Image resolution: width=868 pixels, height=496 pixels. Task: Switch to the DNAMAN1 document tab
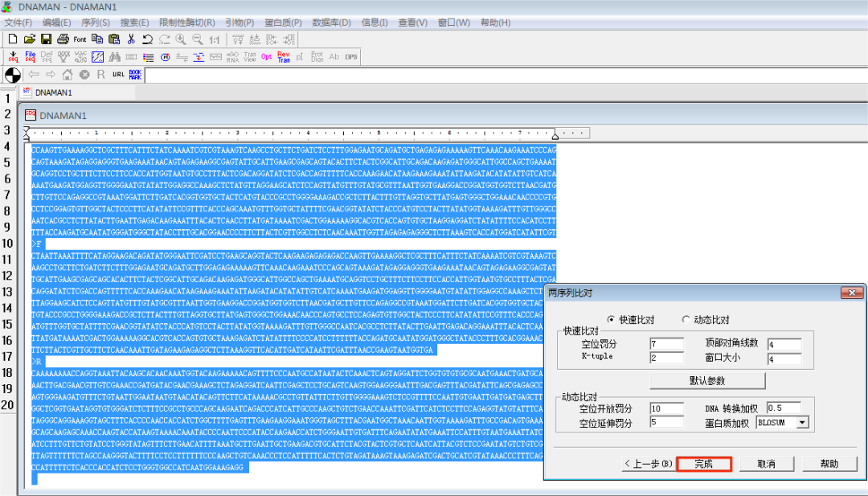click(x=55, y=92)
